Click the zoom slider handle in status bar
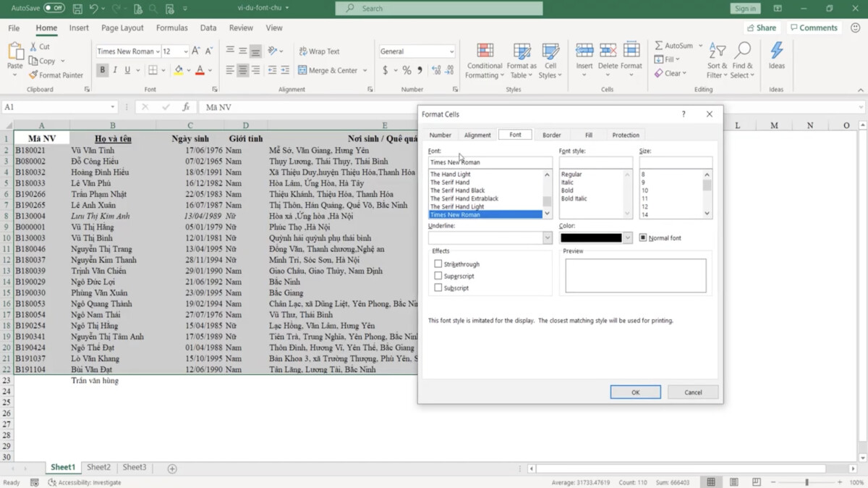The height and width of the screenshot is (488, 868). 807,482
